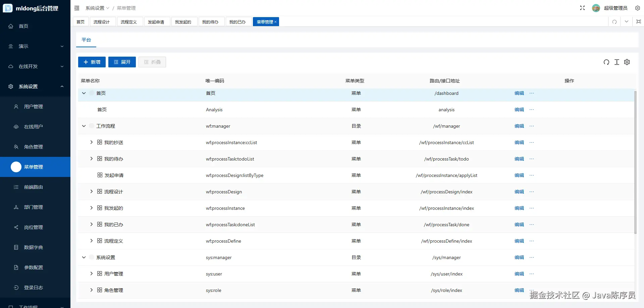Expand the 流程设计 tree row
The image size is (644, 308).
(91, 191)
